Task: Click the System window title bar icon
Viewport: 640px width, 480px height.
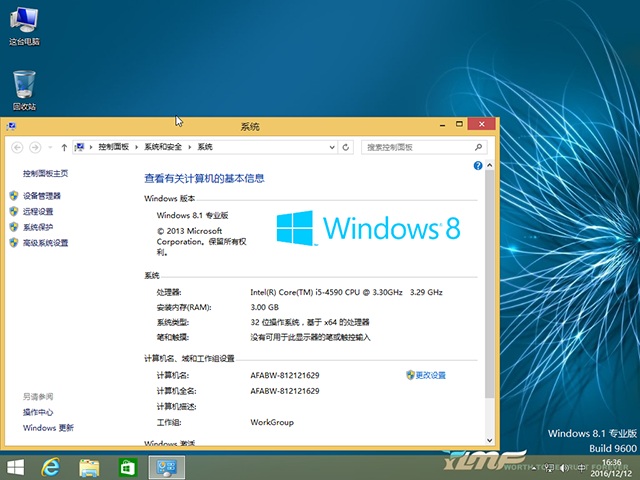Action: [x=11, y=126]
